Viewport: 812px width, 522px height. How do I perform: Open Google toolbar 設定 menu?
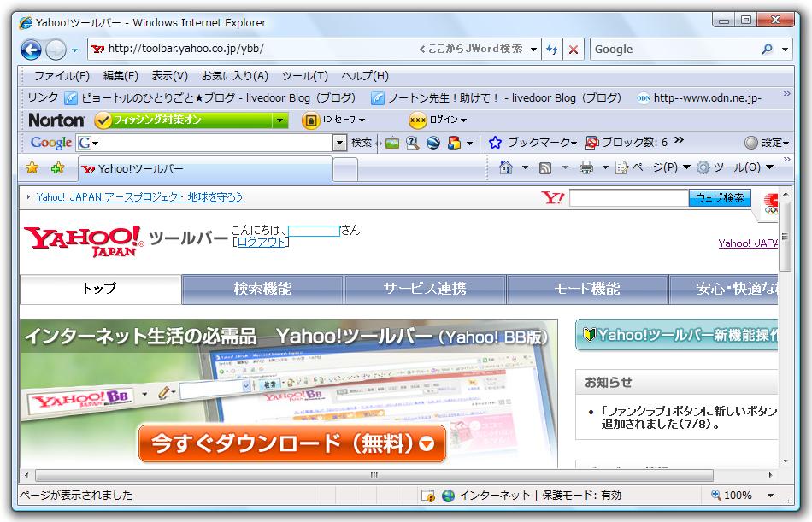click(767, 143)
